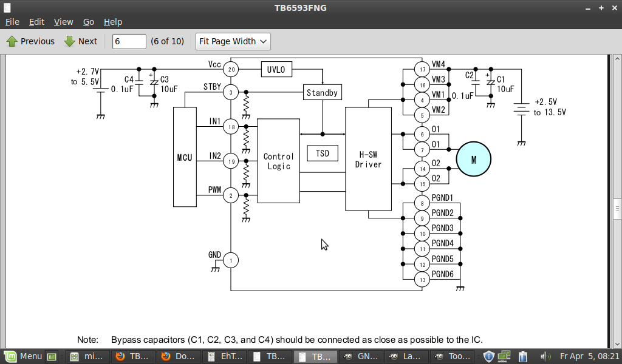Click the Control Logic block

[x=278, y=161]
